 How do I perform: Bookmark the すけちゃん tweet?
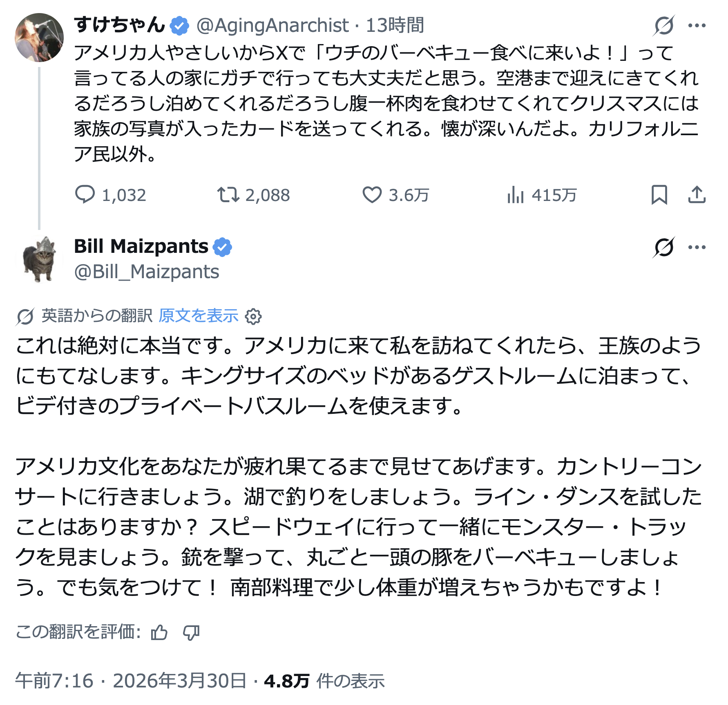point(659,194)
